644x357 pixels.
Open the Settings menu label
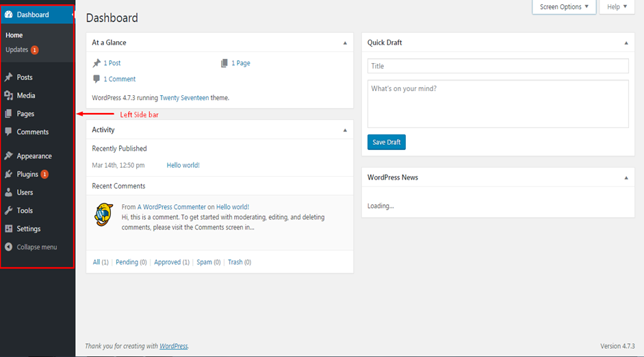pos(29,229)
